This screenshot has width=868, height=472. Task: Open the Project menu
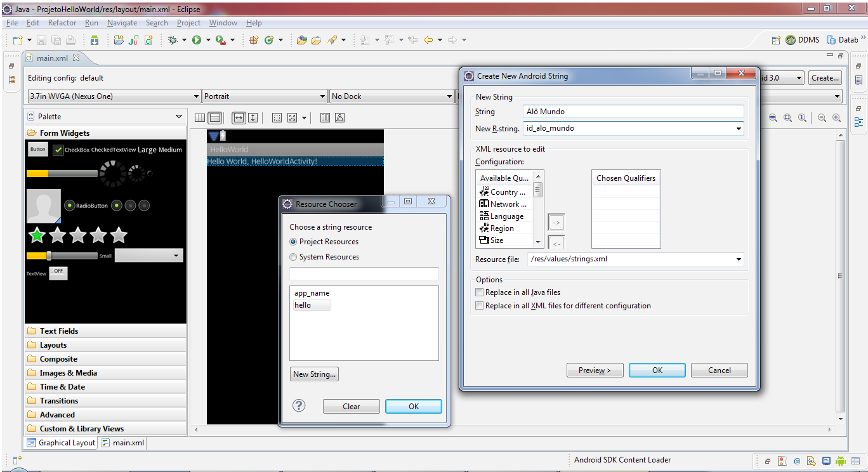click(x=188, y=23)
